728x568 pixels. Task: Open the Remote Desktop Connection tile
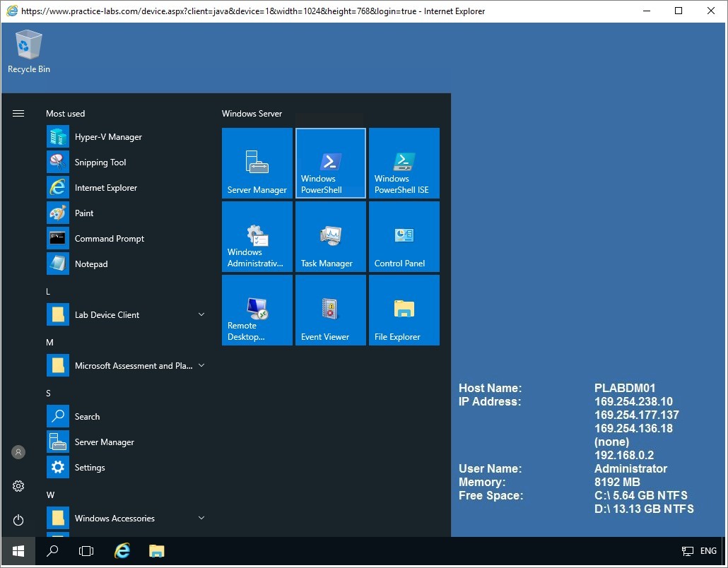pos(257,310)
